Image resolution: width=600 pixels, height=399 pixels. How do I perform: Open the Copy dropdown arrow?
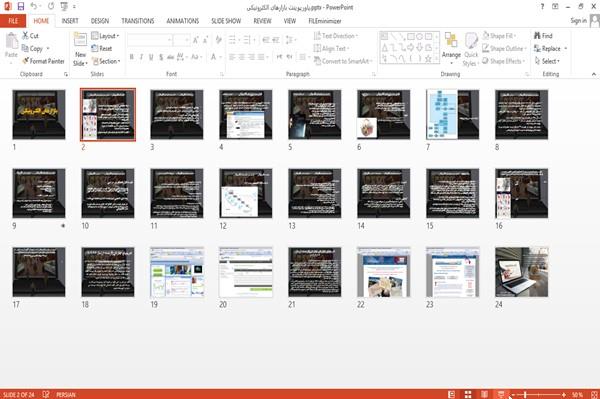pos(48,49)
